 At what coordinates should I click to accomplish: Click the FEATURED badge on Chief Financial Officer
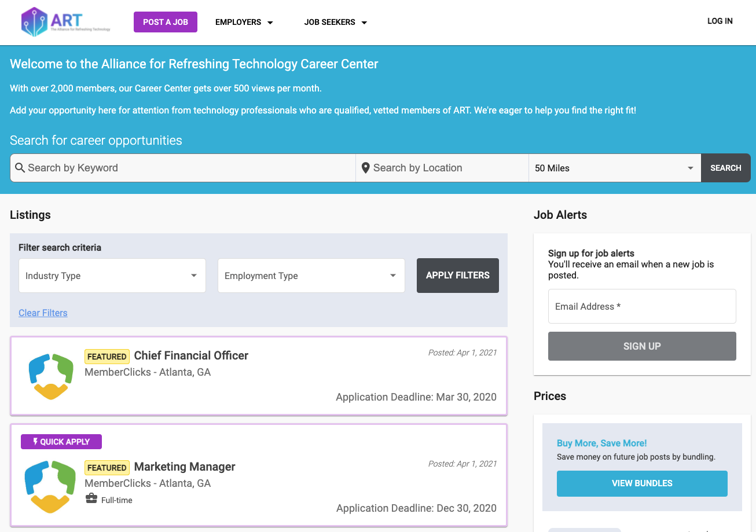[107, 356]
